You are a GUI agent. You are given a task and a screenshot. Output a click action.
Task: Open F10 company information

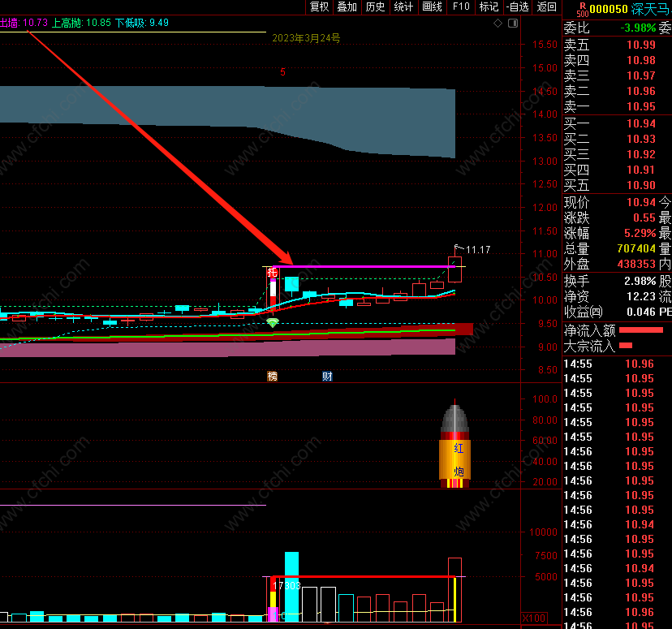[x=461, y=6]
